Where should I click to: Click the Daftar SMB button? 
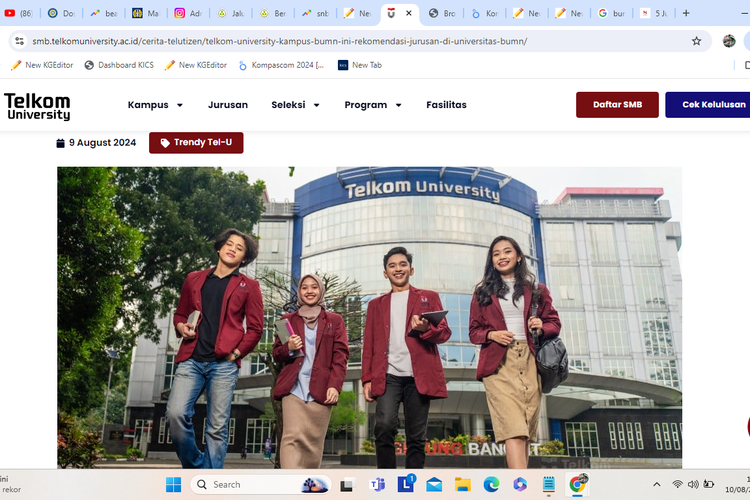pos(617,105)
